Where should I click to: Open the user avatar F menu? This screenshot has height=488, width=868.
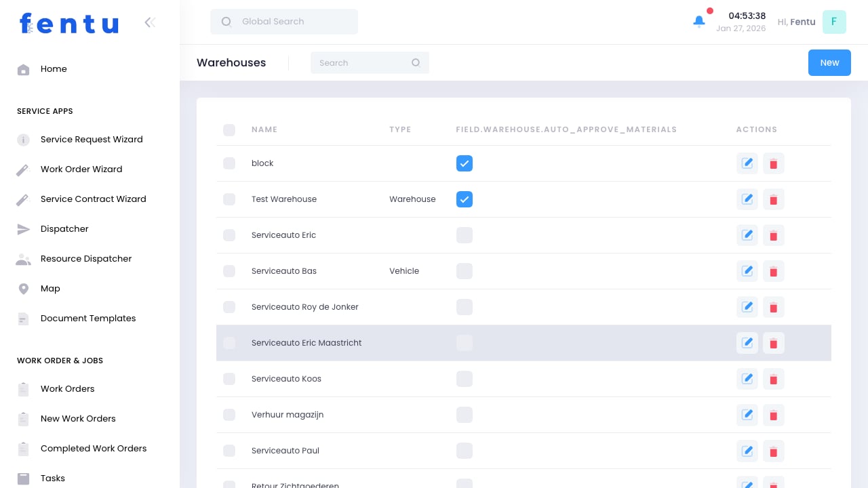(834, 22)
